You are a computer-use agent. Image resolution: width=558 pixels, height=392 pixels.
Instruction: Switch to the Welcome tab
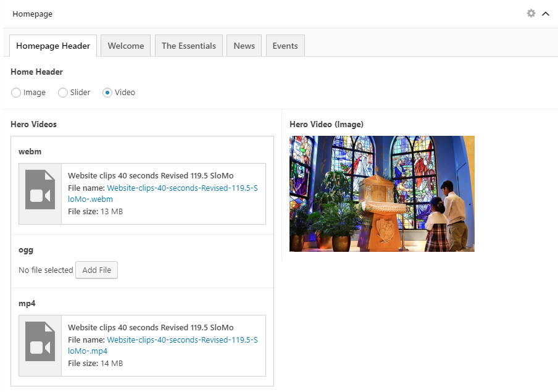click(126, 46)
